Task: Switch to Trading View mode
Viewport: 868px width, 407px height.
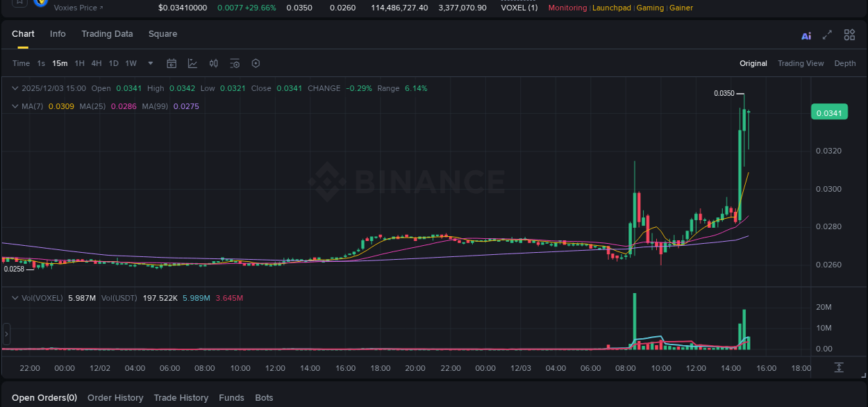Action: pos(801,63)
